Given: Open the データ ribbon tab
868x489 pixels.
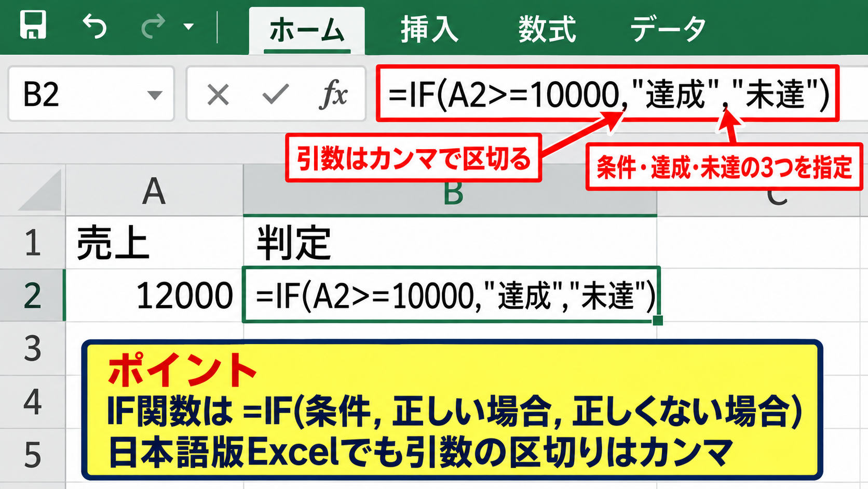Looking at the screenshot, I should pyautogui.click(x=668, y=29).
